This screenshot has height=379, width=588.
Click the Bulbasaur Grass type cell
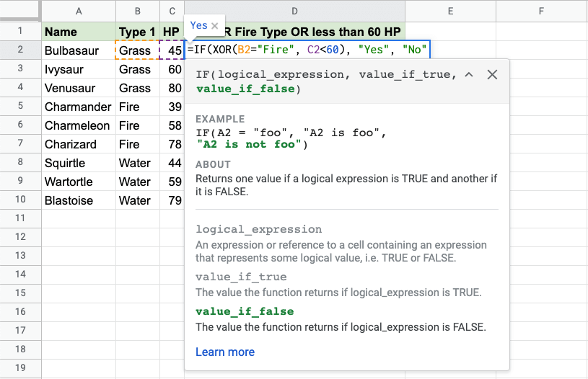[x=137, y=50]
